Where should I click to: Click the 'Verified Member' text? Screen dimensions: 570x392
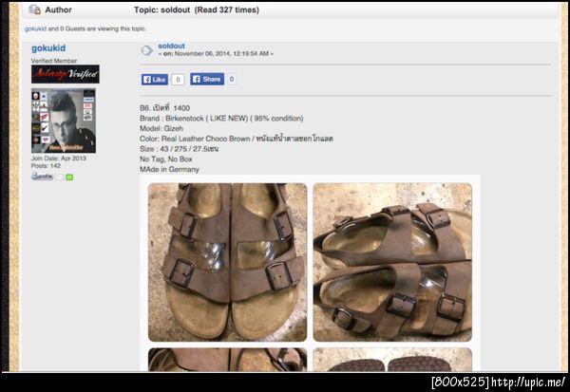(x=54, y=61)
